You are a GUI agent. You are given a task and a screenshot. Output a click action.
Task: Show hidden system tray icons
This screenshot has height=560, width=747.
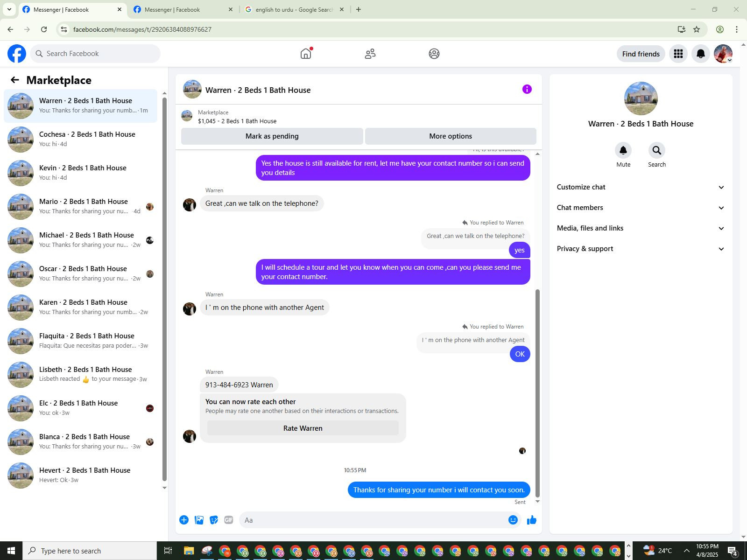[x=686, y=551]
